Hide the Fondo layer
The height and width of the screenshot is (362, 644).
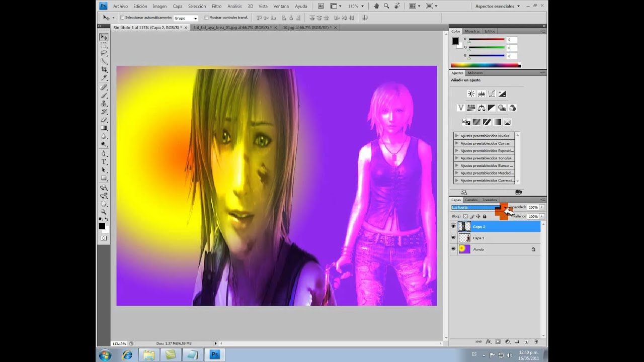[453, 249]
